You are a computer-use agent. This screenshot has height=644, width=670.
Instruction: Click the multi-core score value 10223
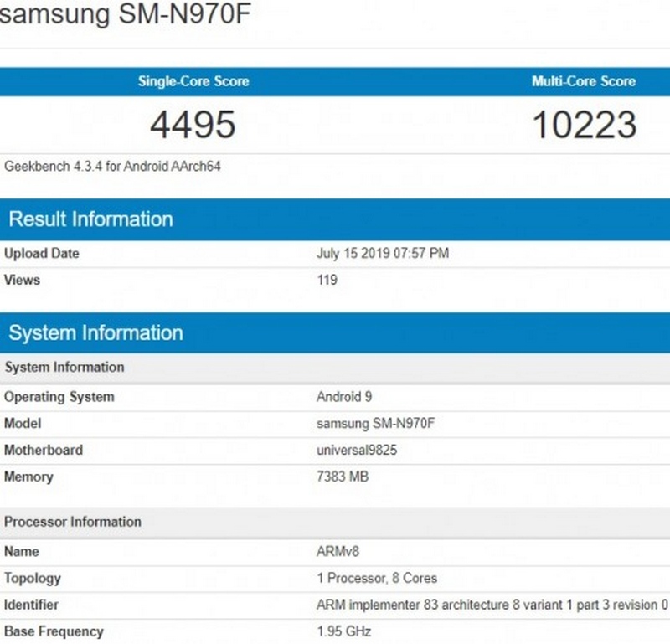585,124
